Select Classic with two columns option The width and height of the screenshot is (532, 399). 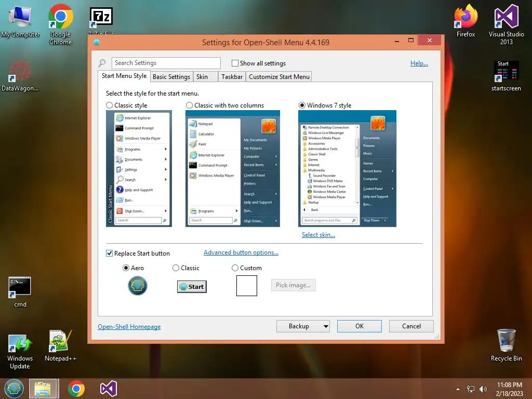pos(189,105)
